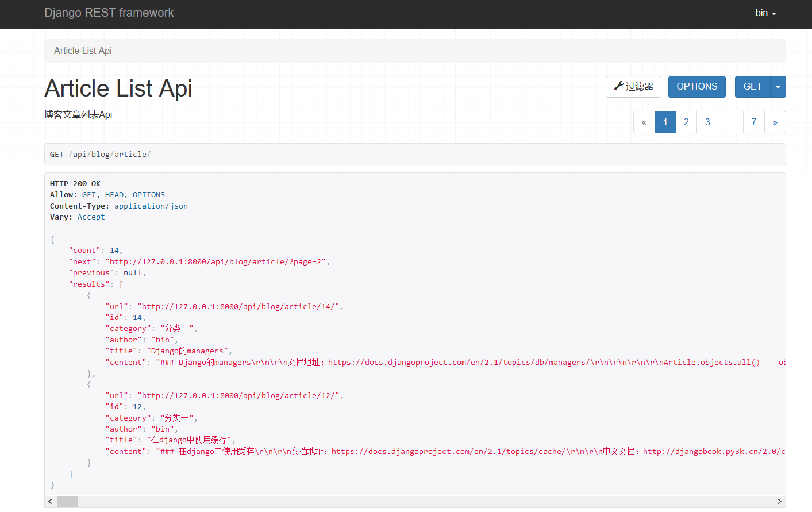
Task: Select pagination page 2
Action: (686, 122)
